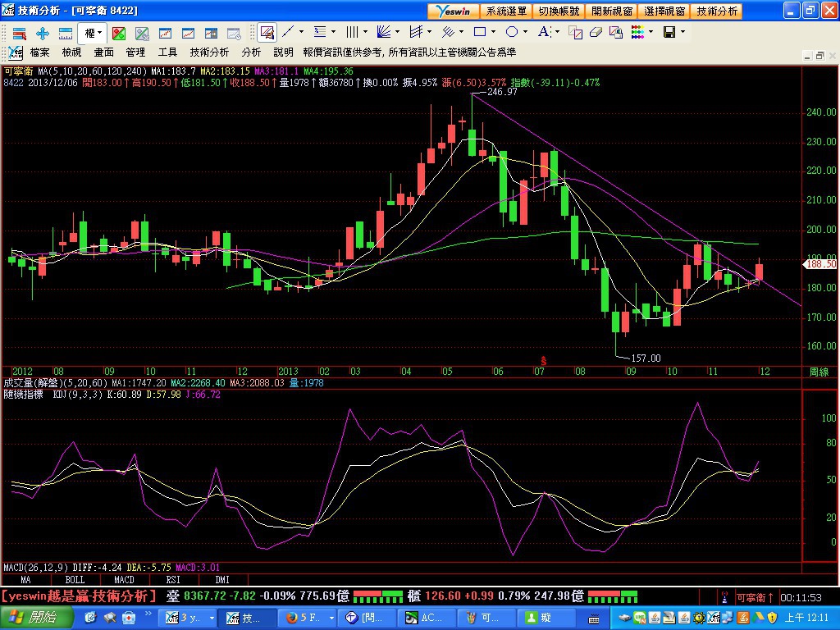The height and width of the screenshot is (630, 840).
Task: Click the floppy disk save icon
Action: pyautogui.click(x=669, y=32)
